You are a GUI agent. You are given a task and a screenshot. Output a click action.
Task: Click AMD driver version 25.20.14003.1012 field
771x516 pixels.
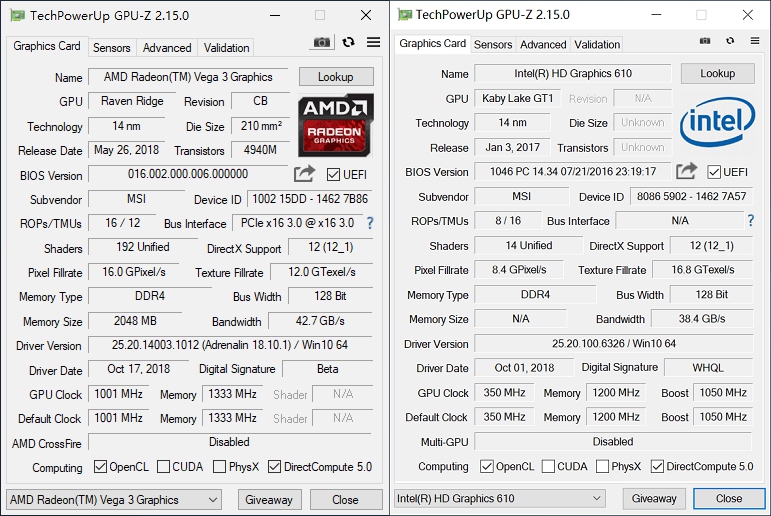pyautogui.click(x=230, y=345)
